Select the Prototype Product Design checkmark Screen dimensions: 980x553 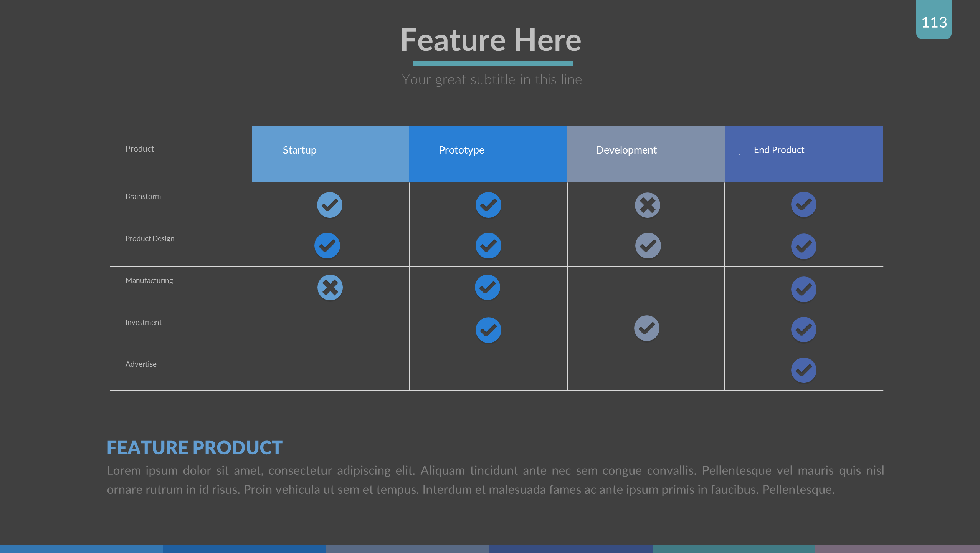click(488, 246)
